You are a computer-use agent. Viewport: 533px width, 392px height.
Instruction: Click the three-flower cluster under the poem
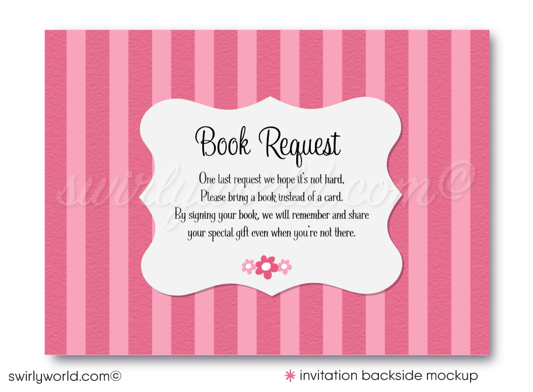[x=266, y=266]
